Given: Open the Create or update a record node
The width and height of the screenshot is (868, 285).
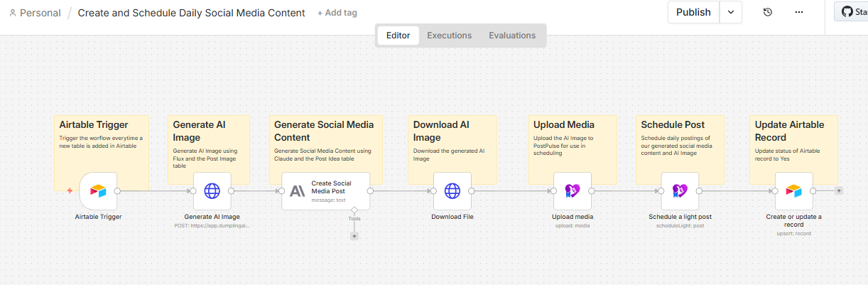Looking at the screenshot, I should [793, 190].
